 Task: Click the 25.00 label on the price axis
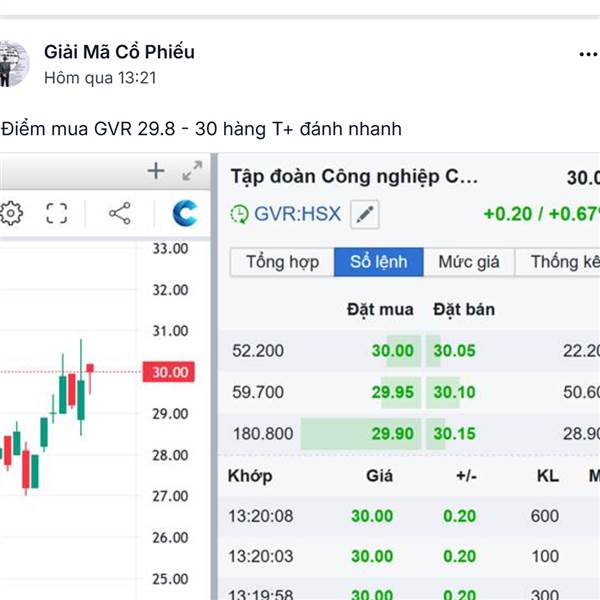pos(170,579)
